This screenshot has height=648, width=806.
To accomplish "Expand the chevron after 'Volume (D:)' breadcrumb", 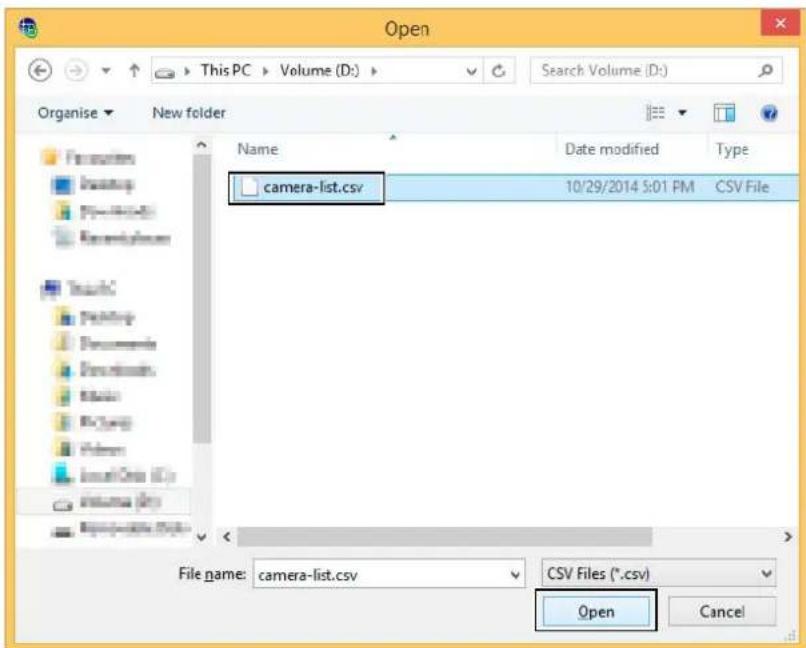I will click(x=374, y=71).
